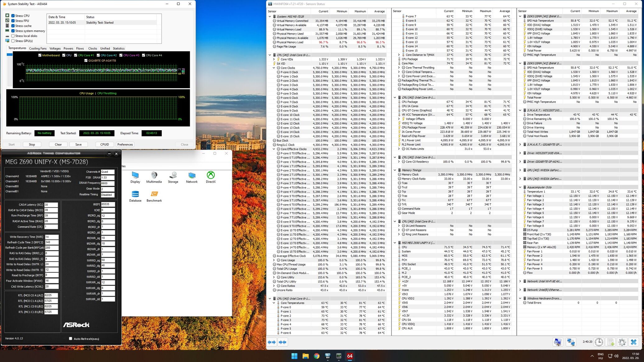Open File Explorer from the taskbar
Viewport: 644px width, 362px height.
click(x=305, y=356)
